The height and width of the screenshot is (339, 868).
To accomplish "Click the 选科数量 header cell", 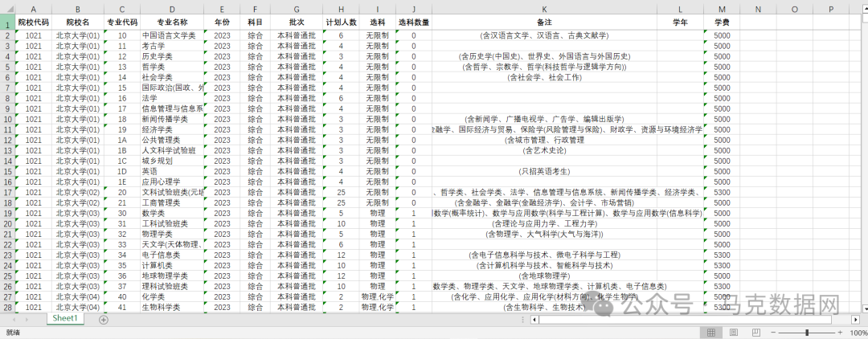I will coord(414,22).
